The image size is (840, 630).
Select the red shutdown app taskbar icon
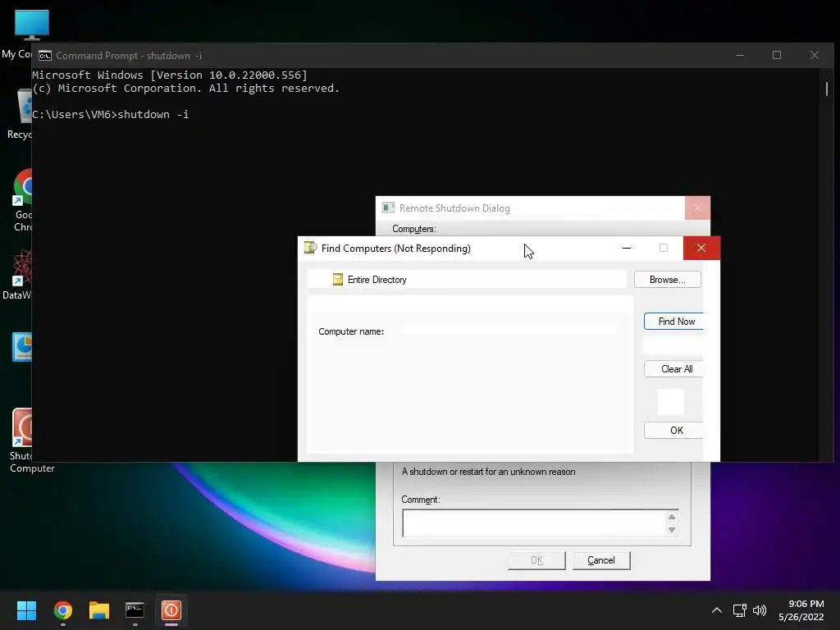point(171,610)
